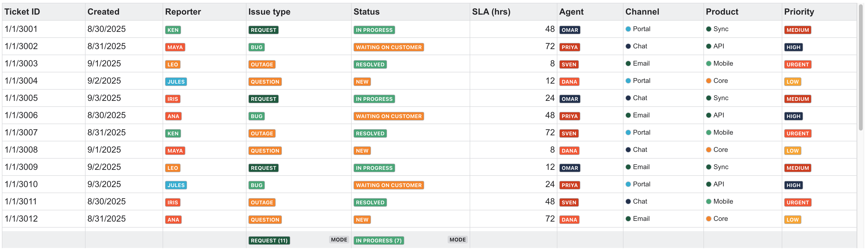Image resolution: width=868 pixels, height=252 pixels.
Task: Select the Status column header
Action: [x=411, y=12]
